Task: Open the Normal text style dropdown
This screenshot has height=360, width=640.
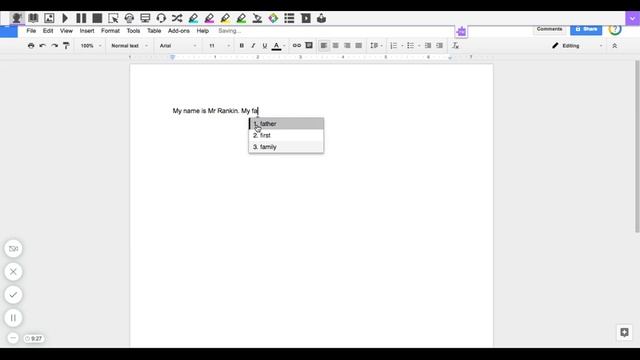Action: [x=129, y=46]
